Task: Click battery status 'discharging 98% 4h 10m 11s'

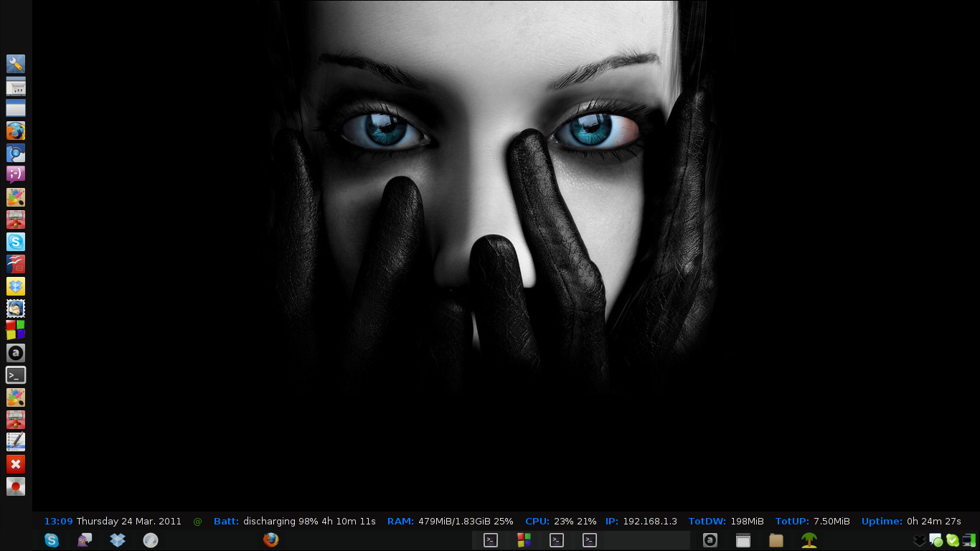Action: coord(309,522)
